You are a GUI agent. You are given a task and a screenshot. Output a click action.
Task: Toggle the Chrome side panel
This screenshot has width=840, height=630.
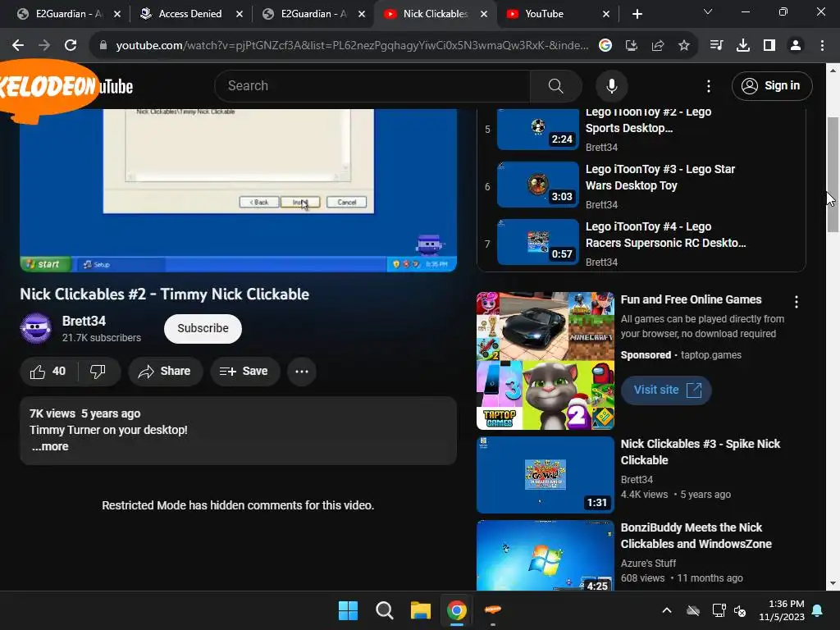click(x=769, y=46)
